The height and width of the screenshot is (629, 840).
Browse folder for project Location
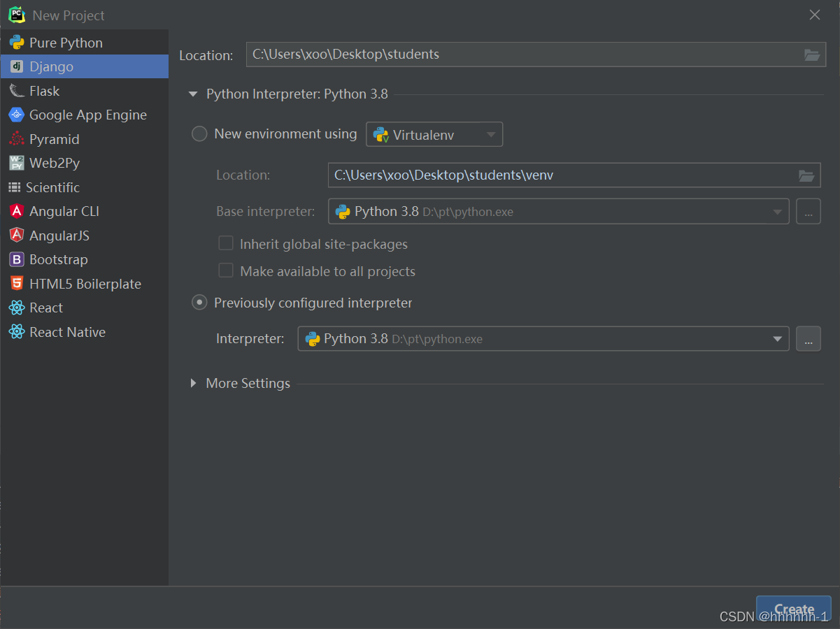(x=812, y=55)
